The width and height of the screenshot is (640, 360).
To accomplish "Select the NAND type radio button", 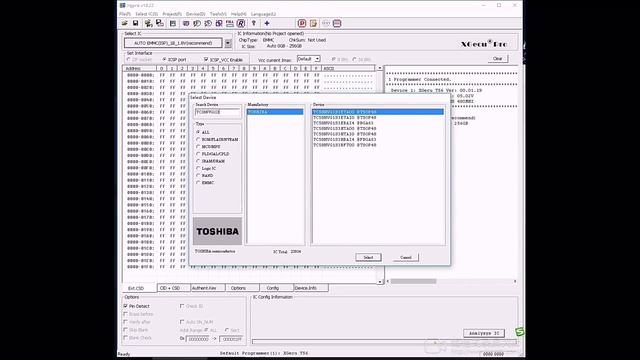I will click(x=198, y=176).
